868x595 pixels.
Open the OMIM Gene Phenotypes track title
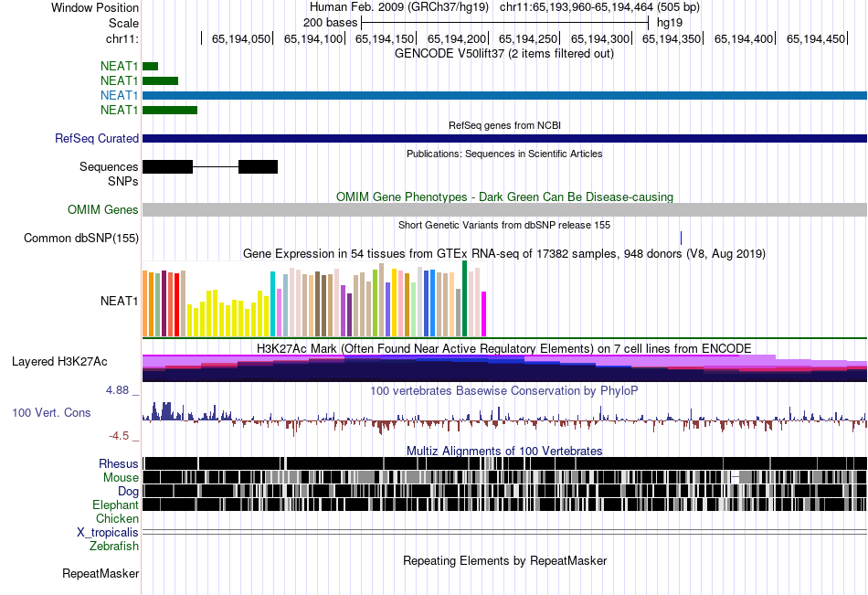pyautogui.click(x=505, y=197)
